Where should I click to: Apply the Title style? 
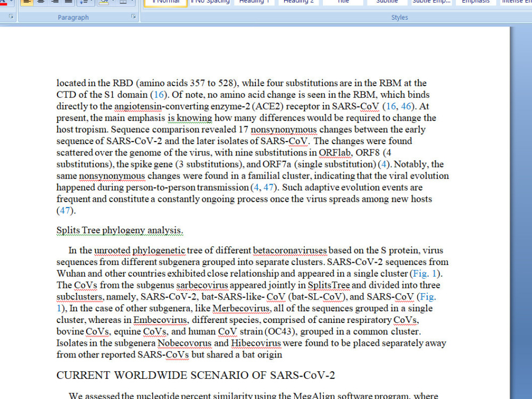(343, 2)
